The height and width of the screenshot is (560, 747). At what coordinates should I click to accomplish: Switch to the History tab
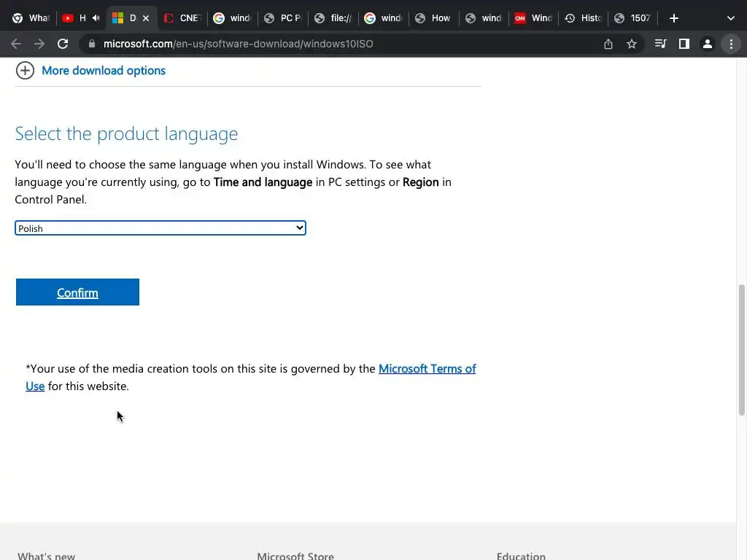584,18
